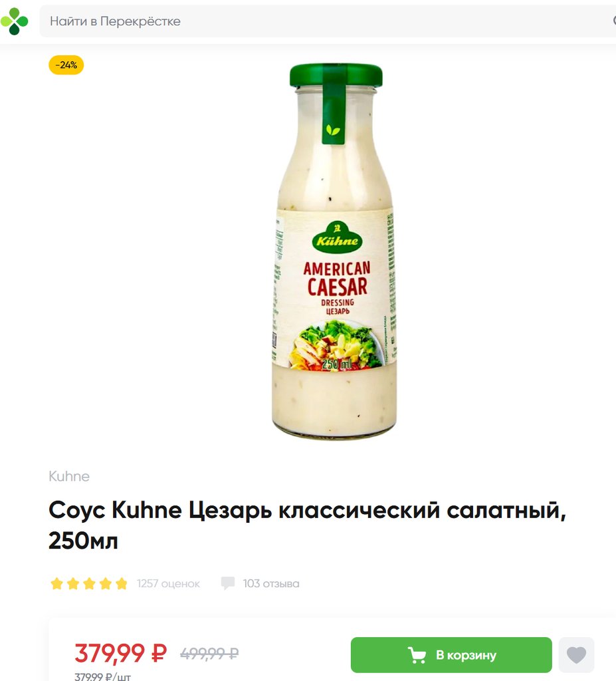The width and height of the screenshot is (616, 681).
Task: Open the '1257 оценок' ratings link
Action: point(168,584)
